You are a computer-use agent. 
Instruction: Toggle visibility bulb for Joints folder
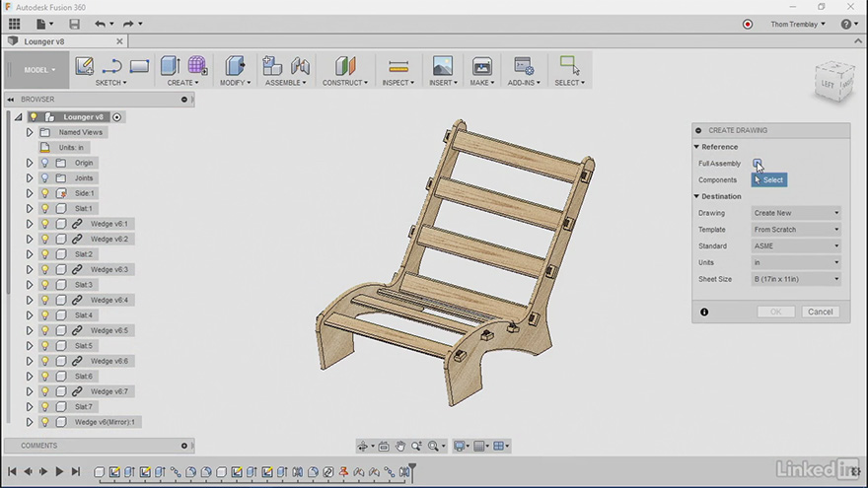44,178
